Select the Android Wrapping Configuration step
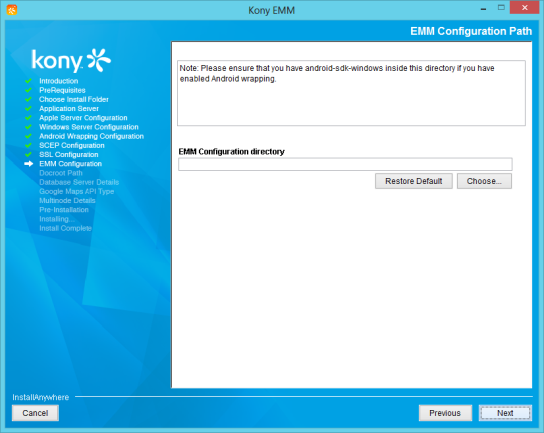This screenshot has width=544, height=433. click(91, 136)
